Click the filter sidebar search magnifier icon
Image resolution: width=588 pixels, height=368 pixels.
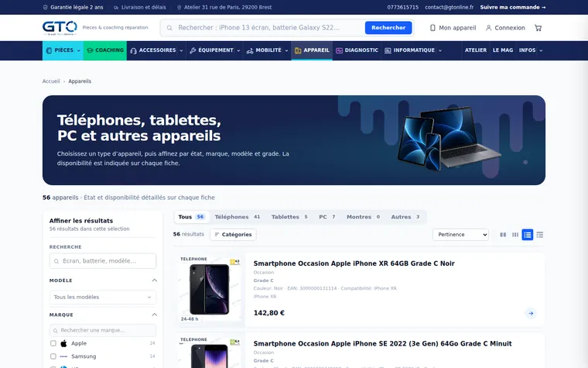click(x=56, y=261)
